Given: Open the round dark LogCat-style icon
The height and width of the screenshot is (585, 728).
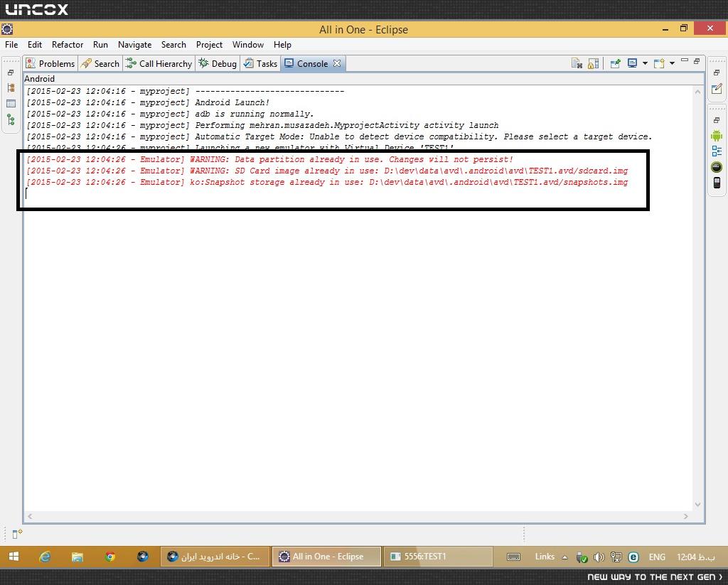Looking at the screenshot, I should point(717,166).
